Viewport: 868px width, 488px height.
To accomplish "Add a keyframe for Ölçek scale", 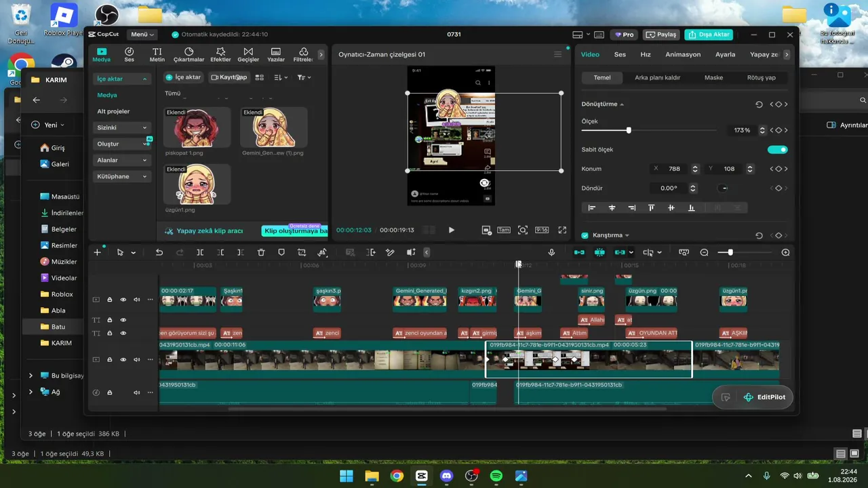I will [x=778, y=130].
